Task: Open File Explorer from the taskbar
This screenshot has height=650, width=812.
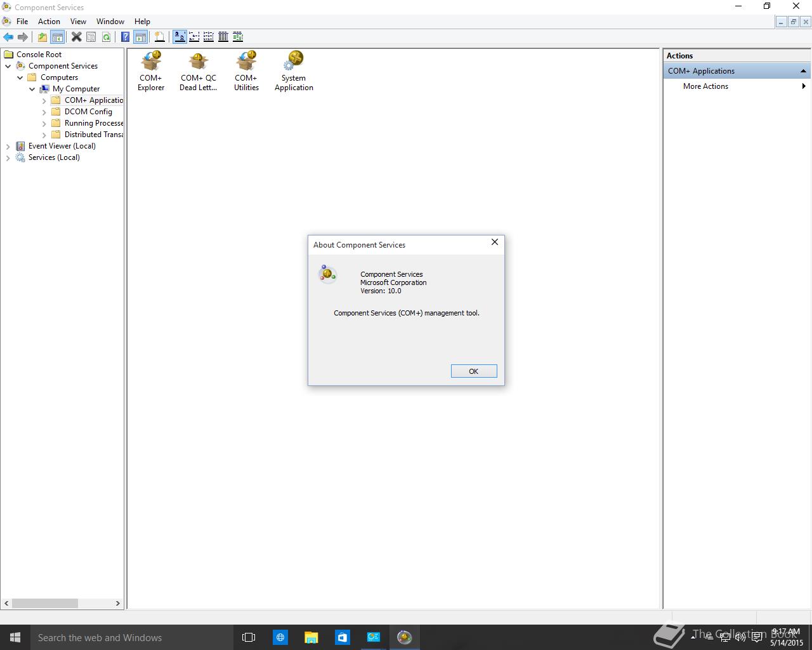Action: click(311, 637)
